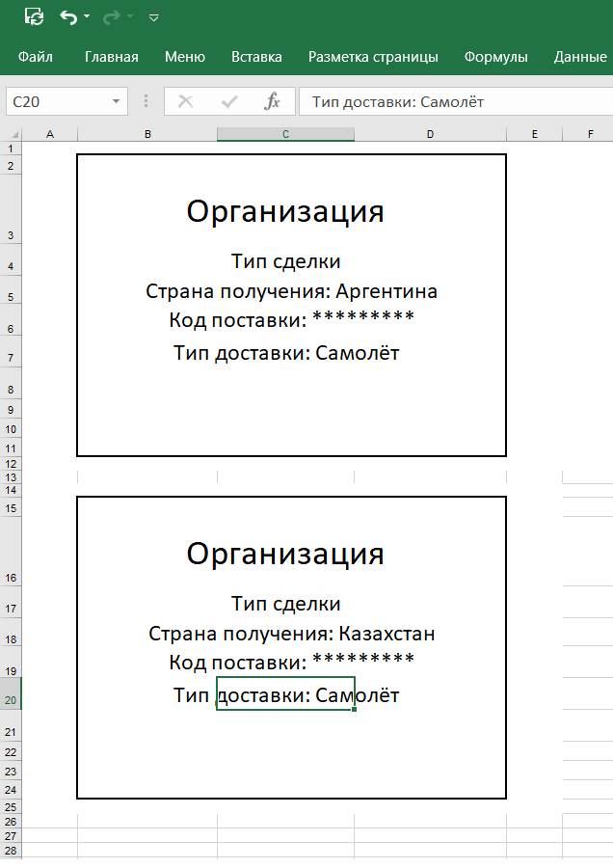Viewport: 613px width, 868px height.
Task: Open the Name Box dropdown arrow
Action: tap(116, 101)
